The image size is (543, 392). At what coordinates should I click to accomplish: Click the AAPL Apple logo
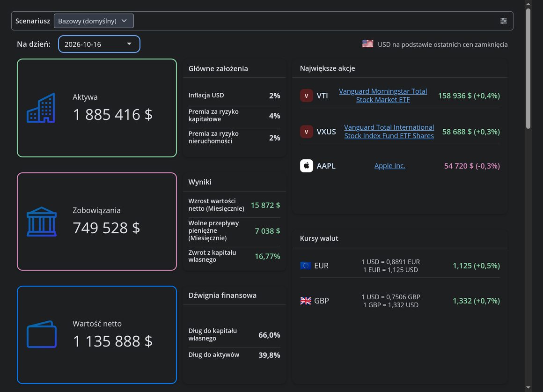tap(307, 166)
